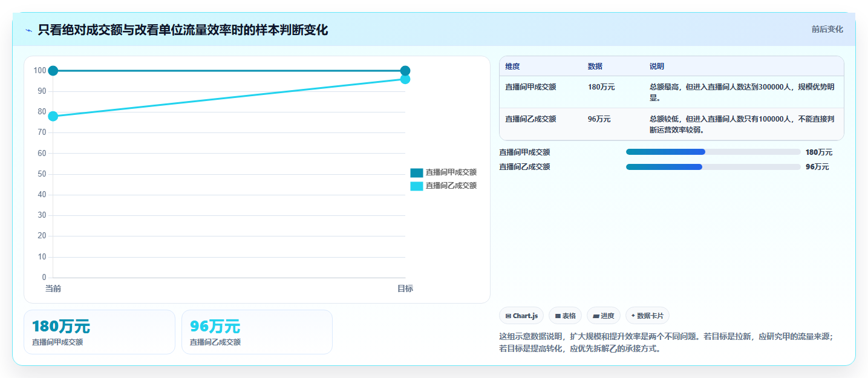Select the 进度 tag
The width and height of the screenshot is (868, 378).
coord(604,316)
